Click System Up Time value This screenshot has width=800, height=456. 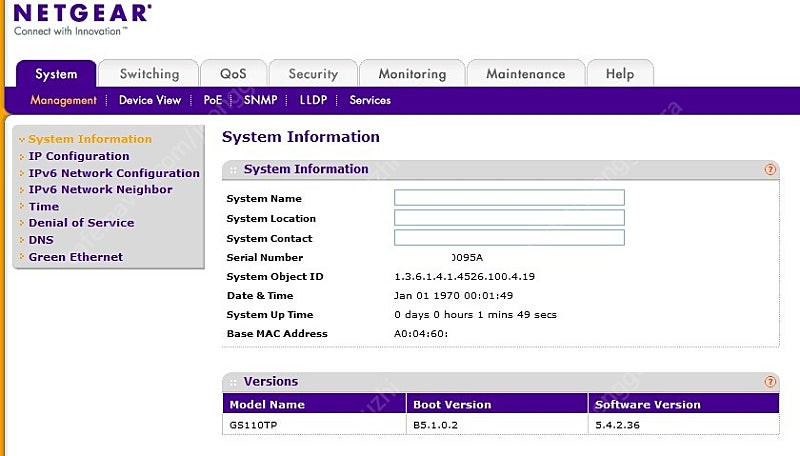475,315
